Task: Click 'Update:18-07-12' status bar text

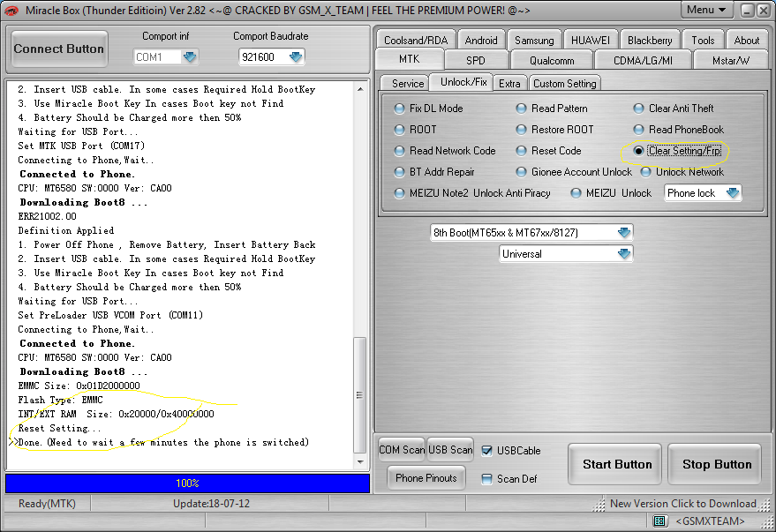Action: coord(211,503)
